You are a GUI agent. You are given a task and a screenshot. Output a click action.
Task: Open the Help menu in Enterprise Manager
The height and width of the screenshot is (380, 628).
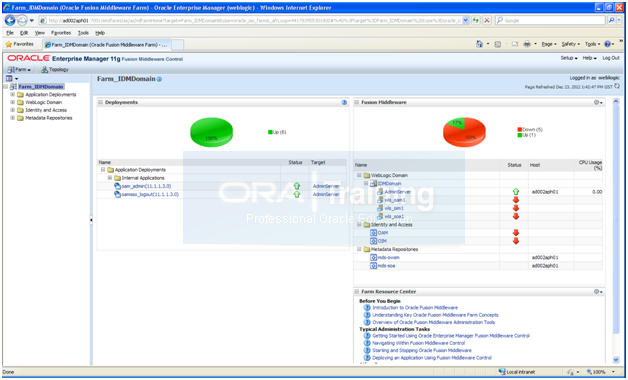point(589,58)
